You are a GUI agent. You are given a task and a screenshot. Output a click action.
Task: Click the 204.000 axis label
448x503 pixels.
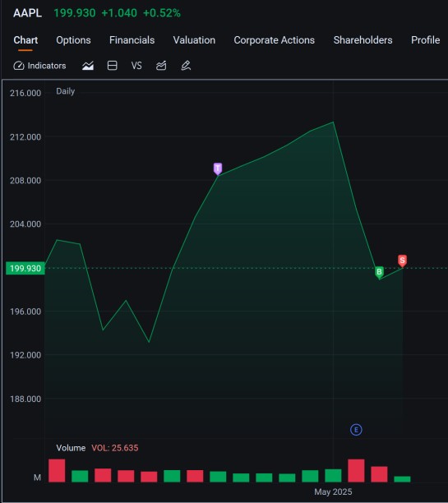tap(25, 224)
